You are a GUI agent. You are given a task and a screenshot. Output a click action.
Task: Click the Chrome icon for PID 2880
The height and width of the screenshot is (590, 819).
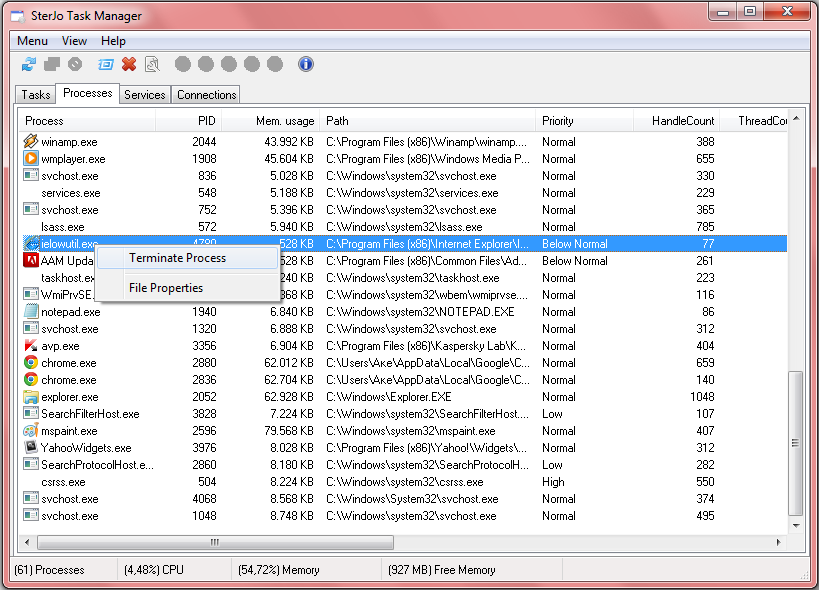pos(31,362)
